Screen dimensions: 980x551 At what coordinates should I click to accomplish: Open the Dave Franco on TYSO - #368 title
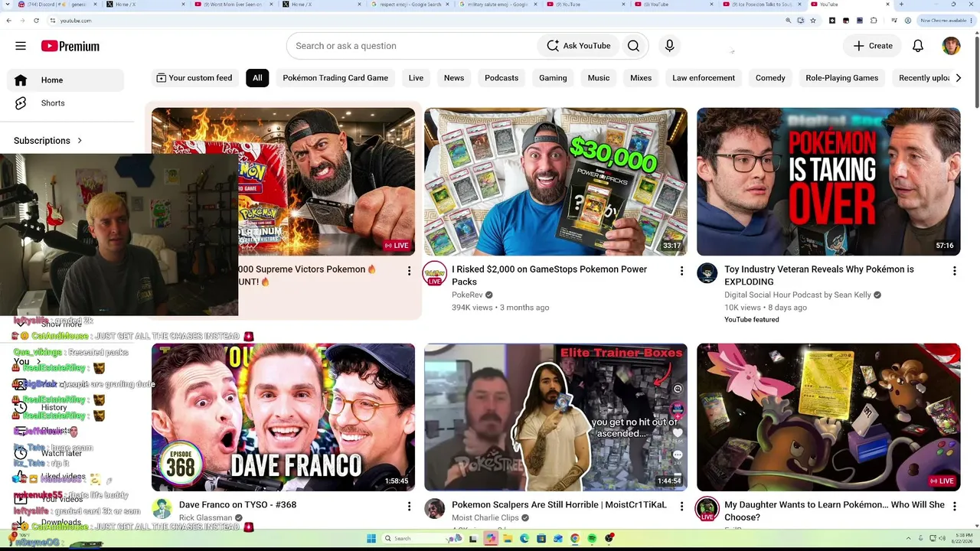tap(237, 505)
